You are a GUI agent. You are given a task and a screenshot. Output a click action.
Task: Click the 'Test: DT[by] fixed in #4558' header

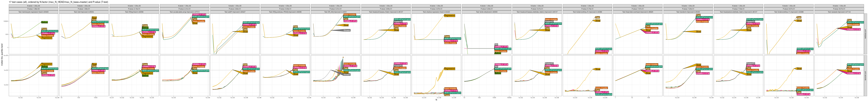134,12
